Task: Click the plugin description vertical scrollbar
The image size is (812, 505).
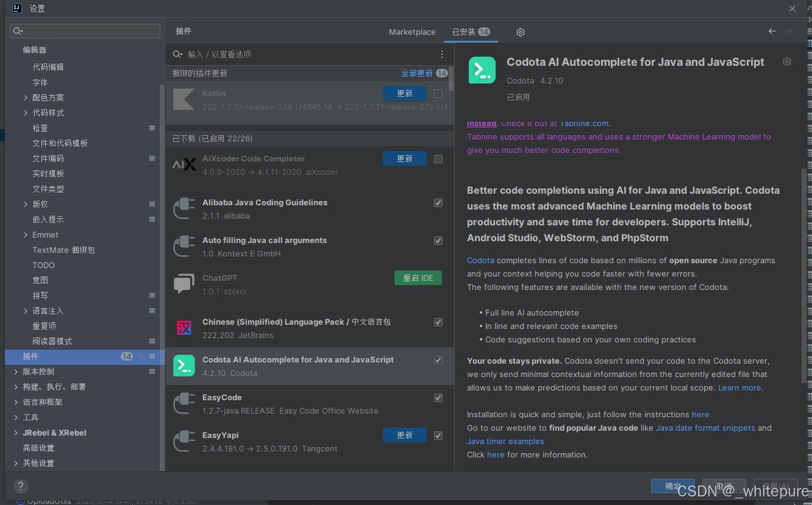Action: click(804, 275)
